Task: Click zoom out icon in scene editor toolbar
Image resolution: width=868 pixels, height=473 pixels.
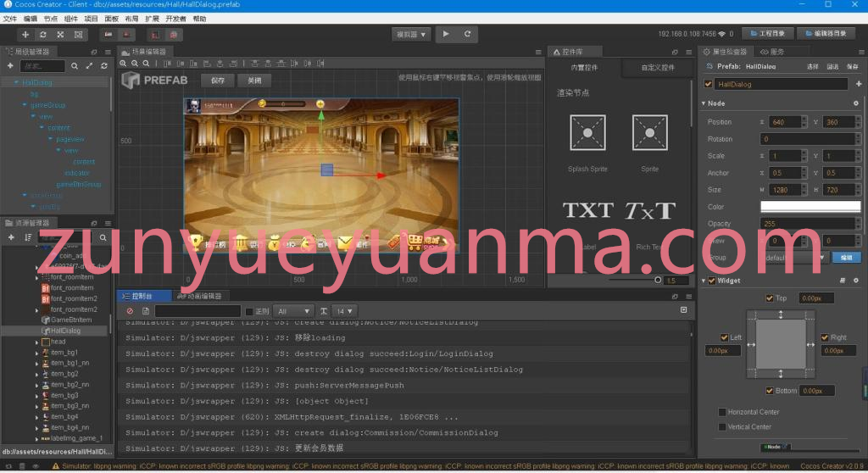Action: (x=135, y=64)
